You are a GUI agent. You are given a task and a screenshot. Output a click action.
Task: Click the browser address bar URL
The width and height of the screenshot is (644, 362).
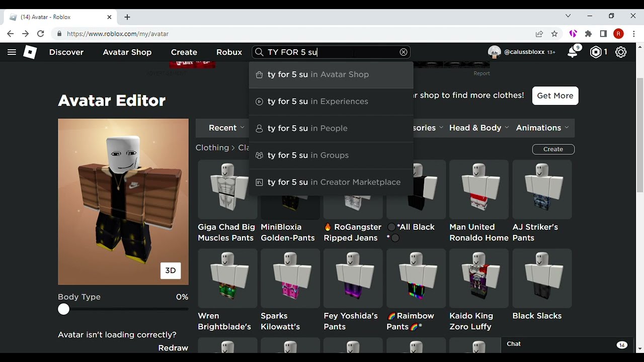tap(118, 34)
